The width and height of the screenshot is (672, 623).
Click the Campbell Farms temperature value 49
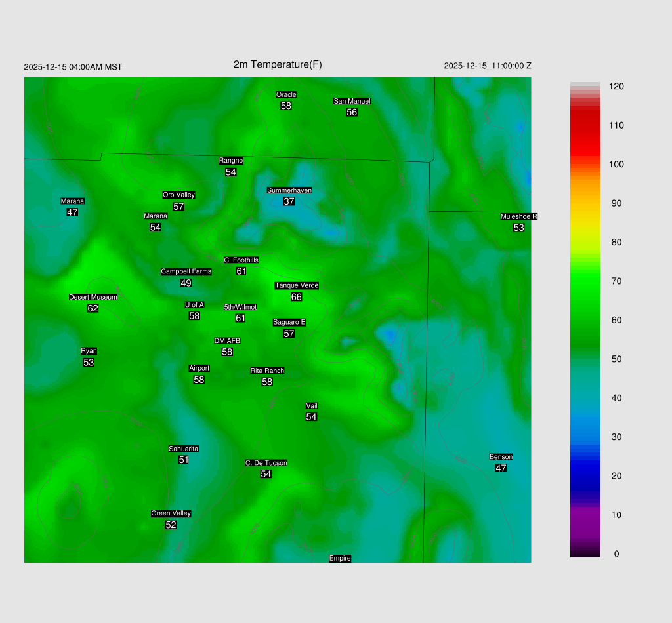[186, 283]
